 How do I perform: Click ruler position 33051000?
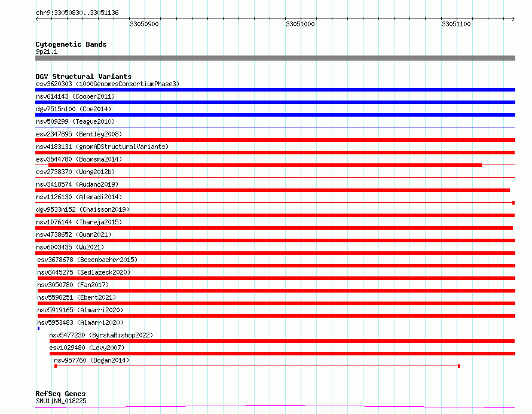300,24
